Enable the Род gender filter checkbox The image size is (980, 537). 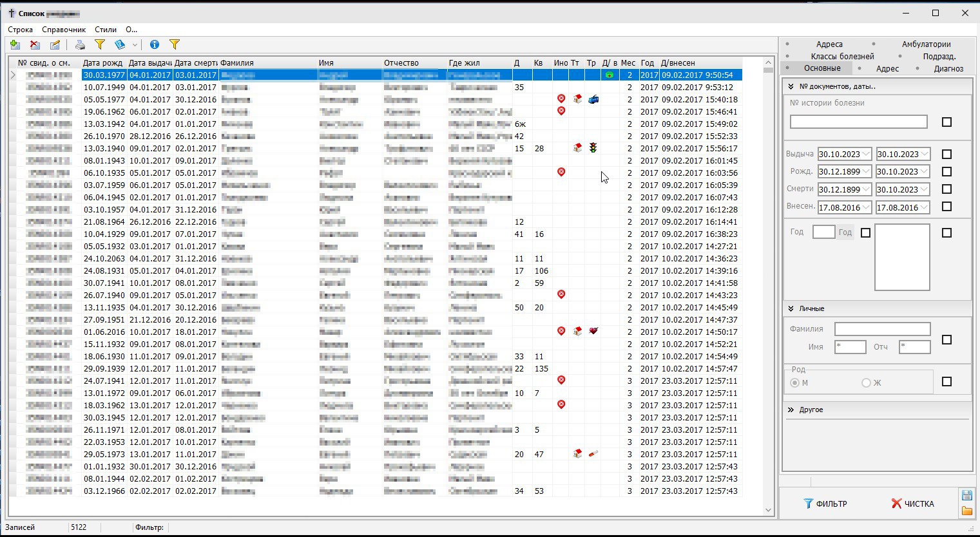946,382
